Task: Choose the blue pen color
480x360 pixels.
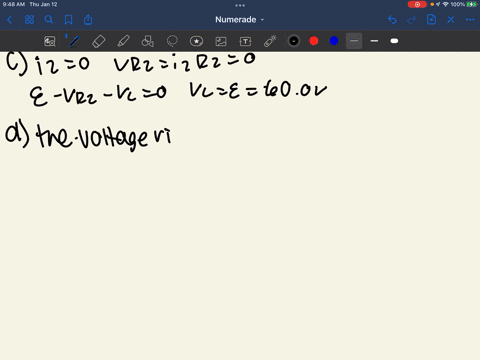Action: [x=334, y=41]
